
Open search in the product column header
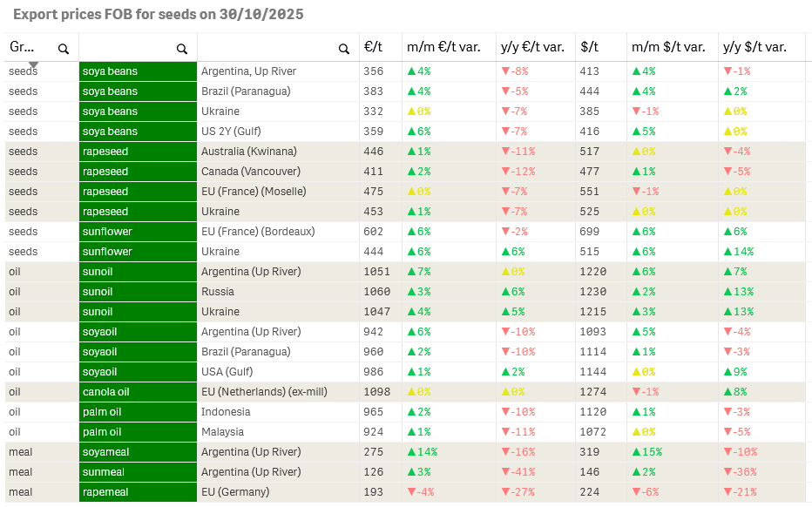tap(181, 49)
